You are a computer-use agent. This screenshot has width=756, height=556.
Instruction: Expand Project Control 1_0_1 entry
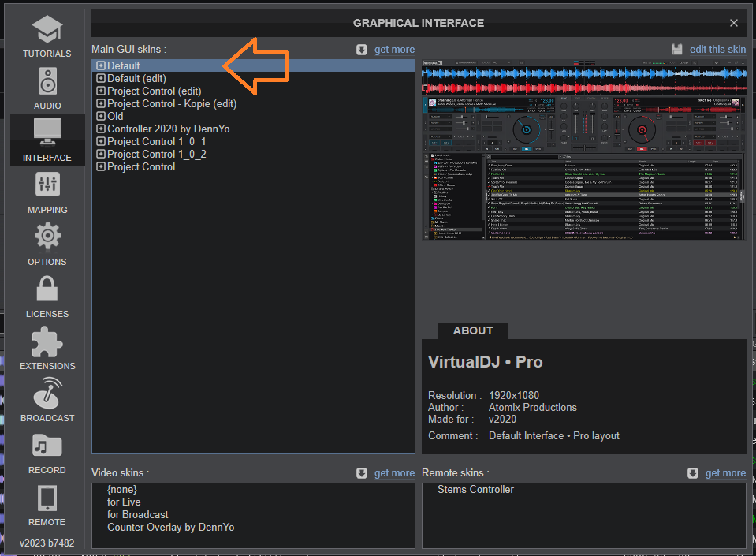click(101, 141)
